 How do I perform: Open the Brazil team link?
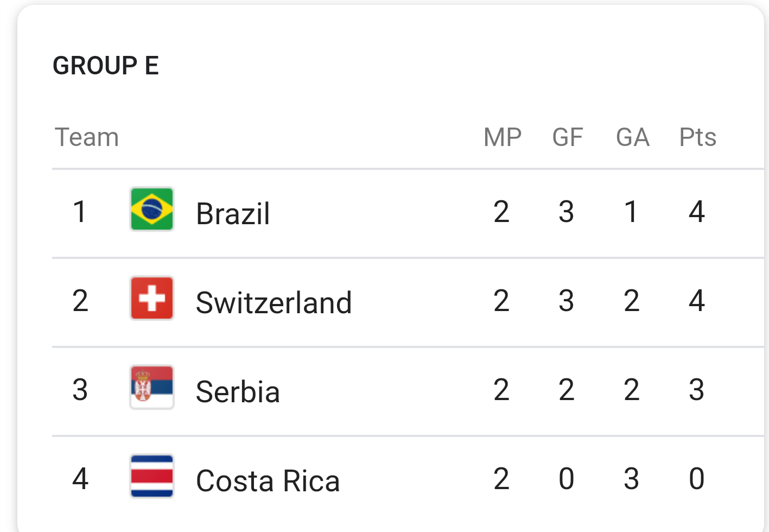pyautogui.click(x=233, y=213)
